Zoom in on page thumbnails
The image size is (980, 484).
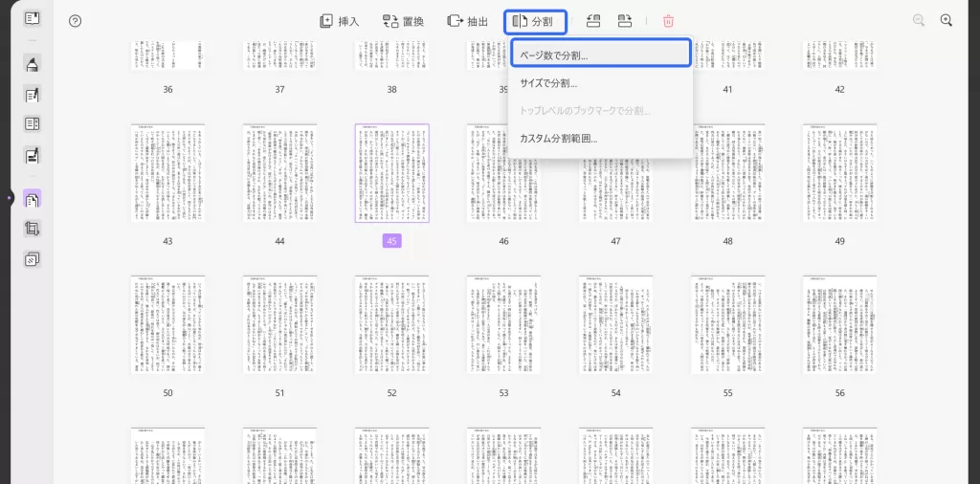click(x=947, y=21)
